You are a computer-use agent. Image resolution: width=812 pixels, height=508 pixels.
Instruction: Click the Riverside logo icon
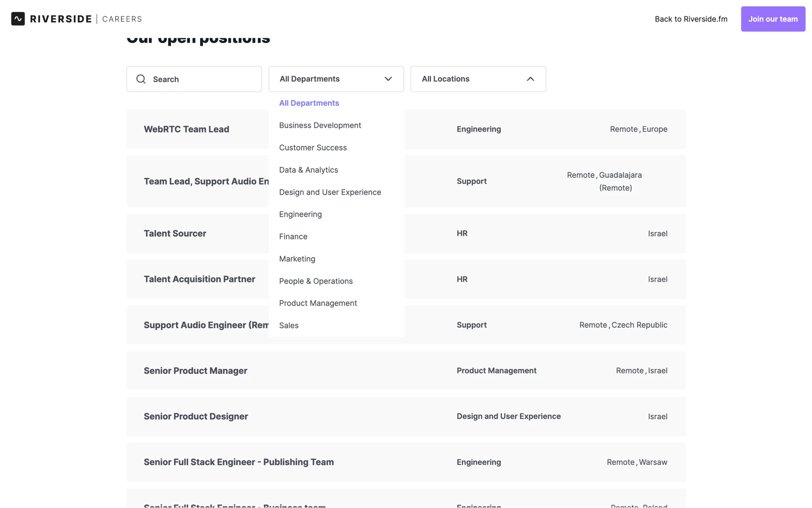pos(18,19)
